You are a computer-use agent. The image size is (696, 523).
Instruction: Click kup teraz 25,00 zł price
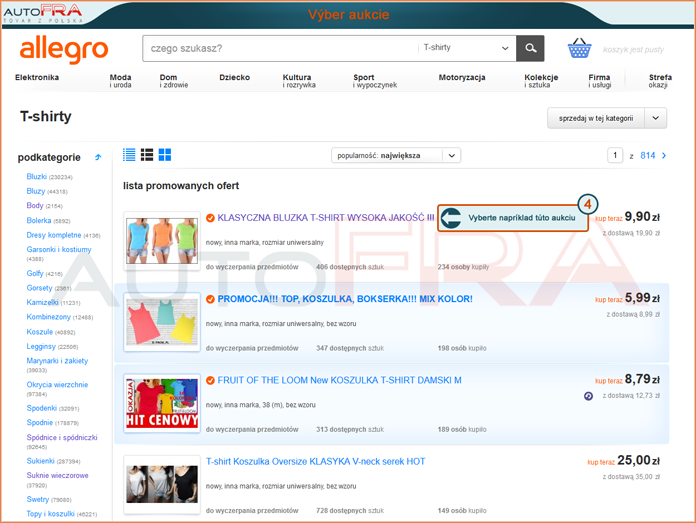pos(624,460)
